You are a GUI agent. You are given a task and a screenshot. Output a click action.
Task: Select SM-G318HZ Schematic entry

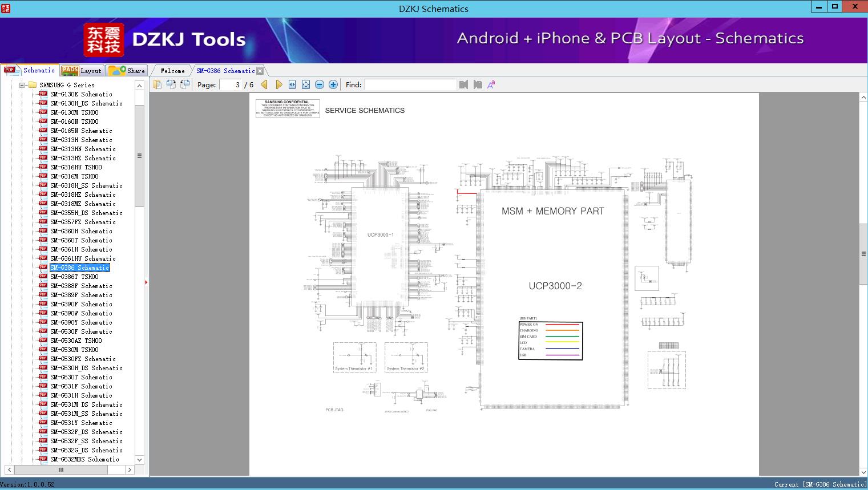pos(83,195)
